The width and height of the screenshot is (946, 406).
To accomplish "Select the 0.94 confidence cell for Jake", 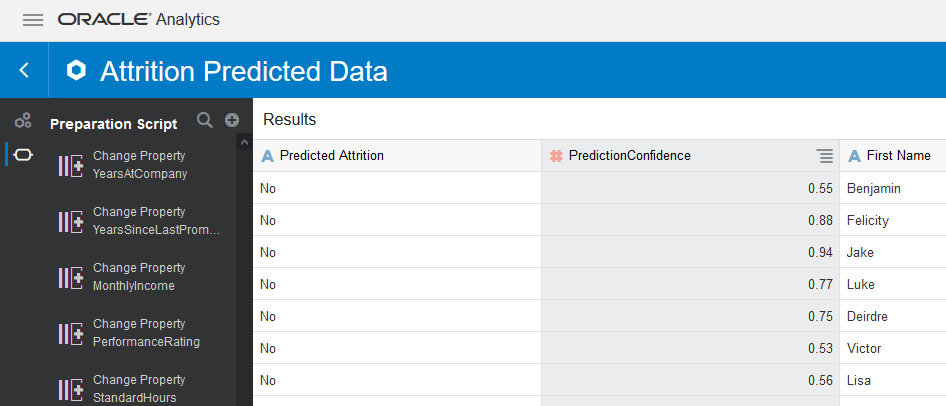I will pyautogui.click(x=690, y=252).
